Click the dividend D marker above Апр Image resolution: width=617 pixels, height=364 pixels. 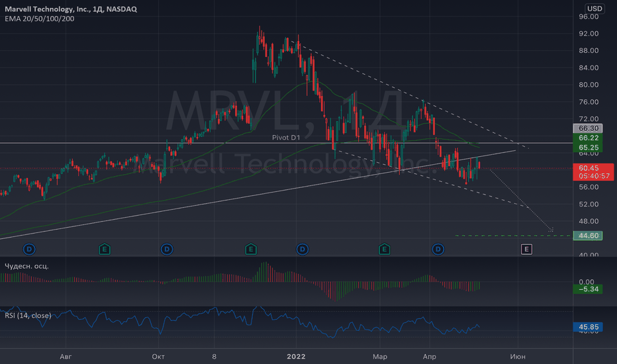click(438, 249)
